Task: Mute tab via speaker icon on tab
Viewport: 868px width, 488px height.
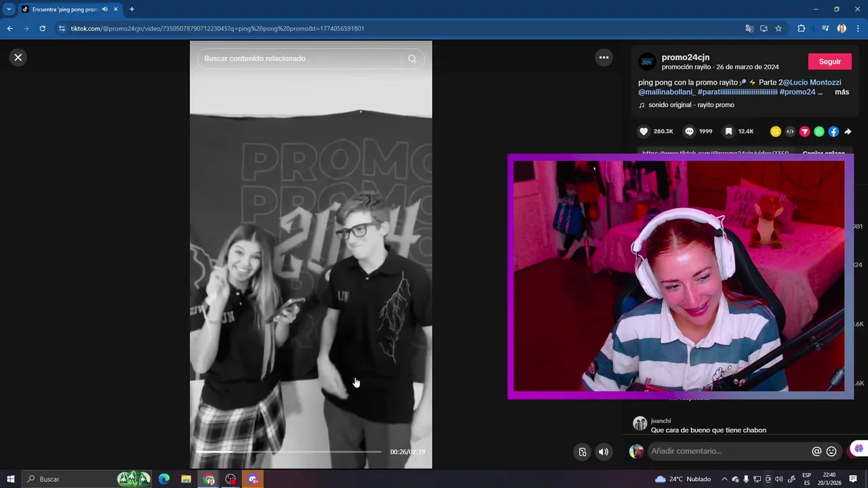Action: pyautogui.click(x=104, y=9)
